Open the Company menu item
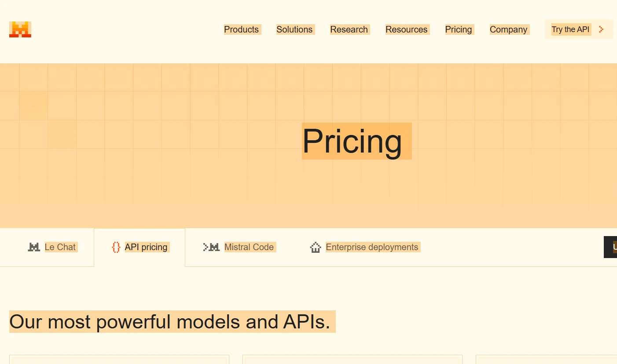Screen dimensions: 617x364 pyautogui.click(x=508, y=29)
